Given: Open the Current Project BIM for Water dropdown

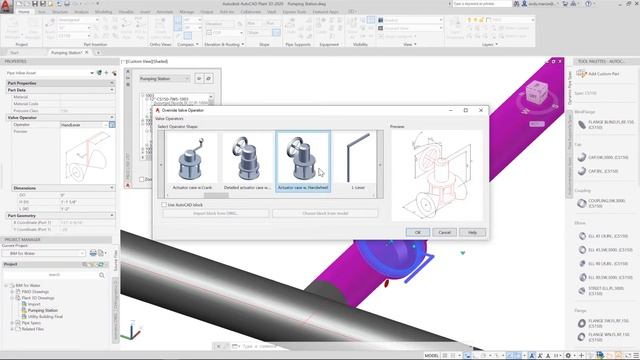Looking at the screenshot, I should tap(44, 253).
